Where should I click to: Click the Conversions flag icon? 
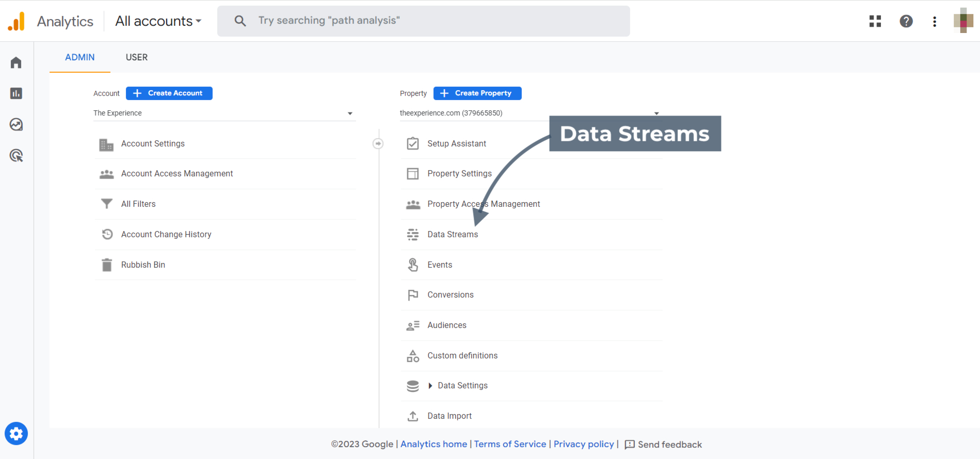click(413, 295)
